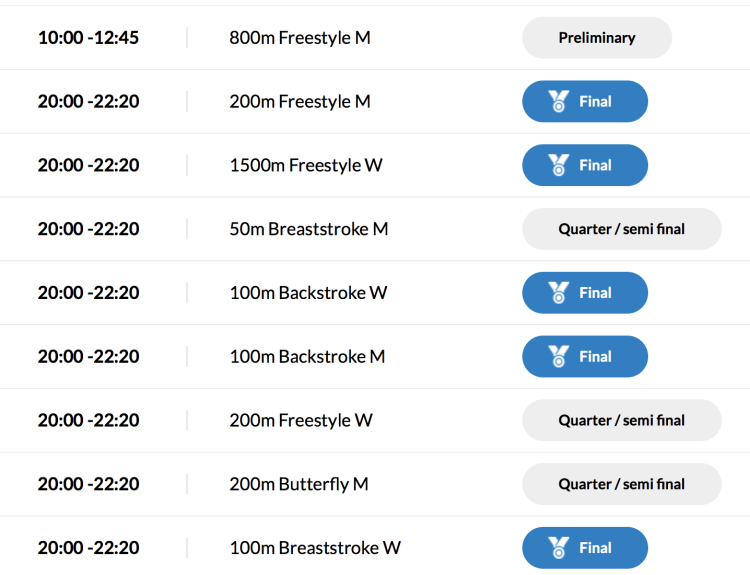Open the 800m Freestyle M event

tap(300, 38)
